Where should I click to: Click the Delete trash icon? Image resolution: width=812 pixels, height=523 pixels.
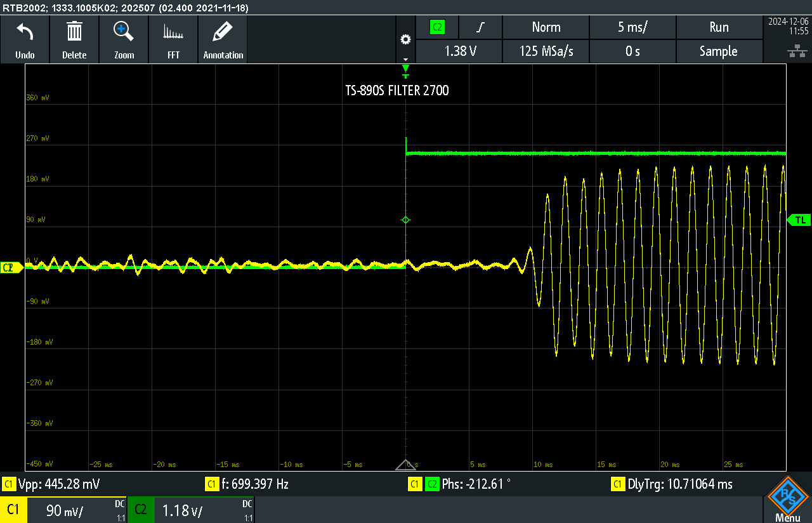coord(74,32)
